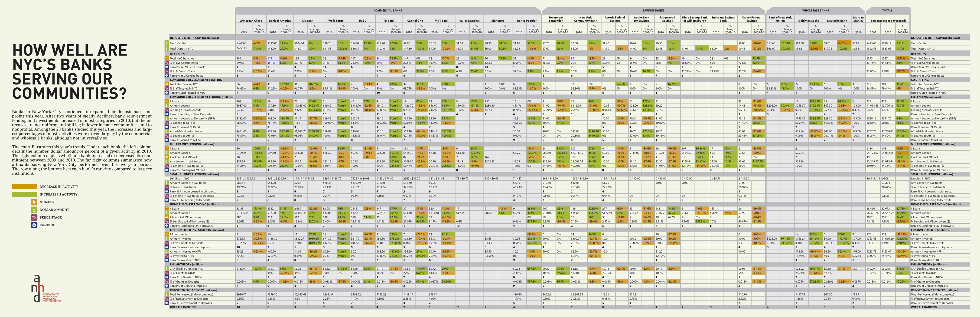Click the purple percentage legend icon
Image resolution: width=980 pixels, height=317 pixels.
pos(34,217)
